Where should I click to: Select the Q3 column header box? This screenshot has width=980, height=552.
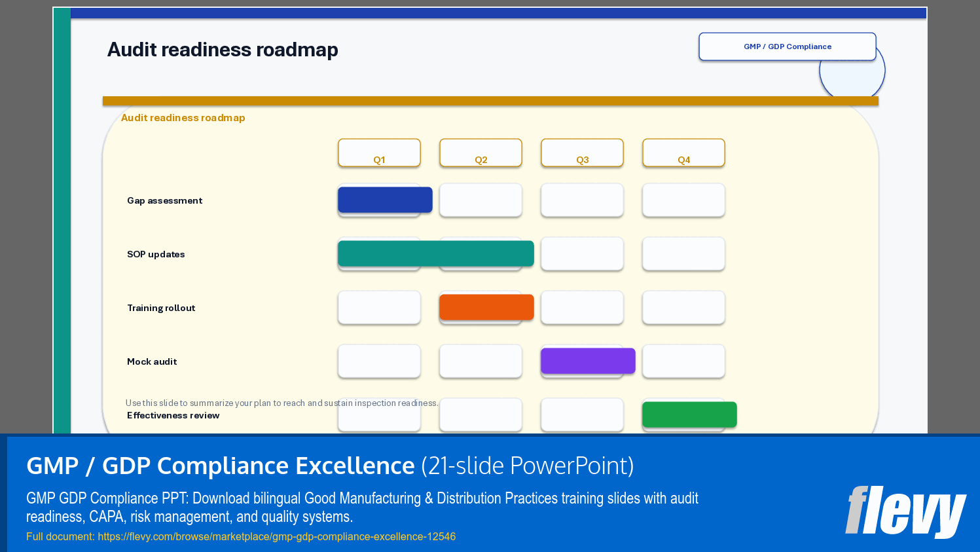(x=582, y=153)
